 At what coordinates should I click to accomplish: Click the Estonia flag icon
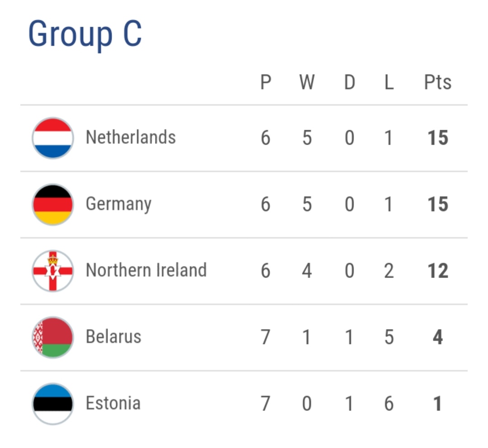(x=52, y=404)
